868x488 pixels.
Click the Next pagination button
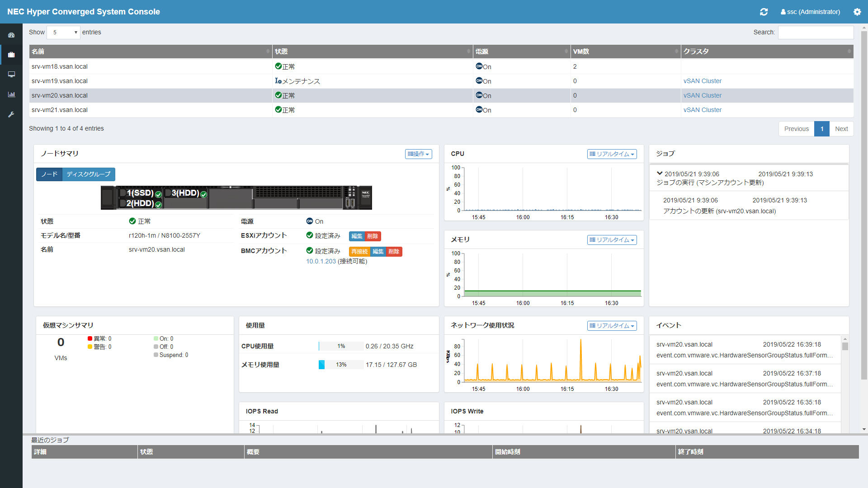[841, 129]
